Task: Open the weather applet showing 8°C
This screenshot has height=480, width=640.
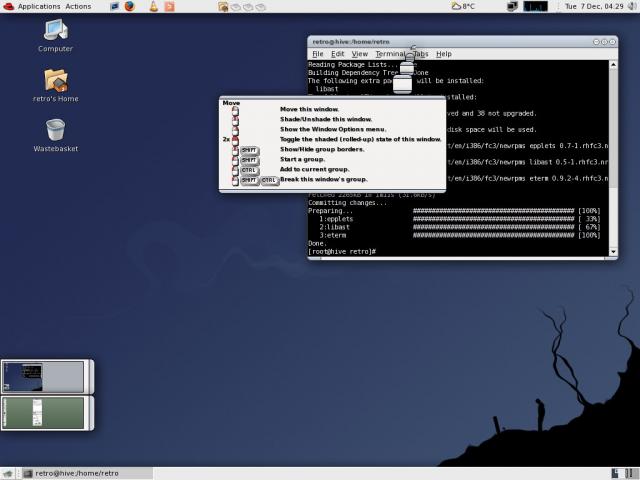Action: coord(463,6)
